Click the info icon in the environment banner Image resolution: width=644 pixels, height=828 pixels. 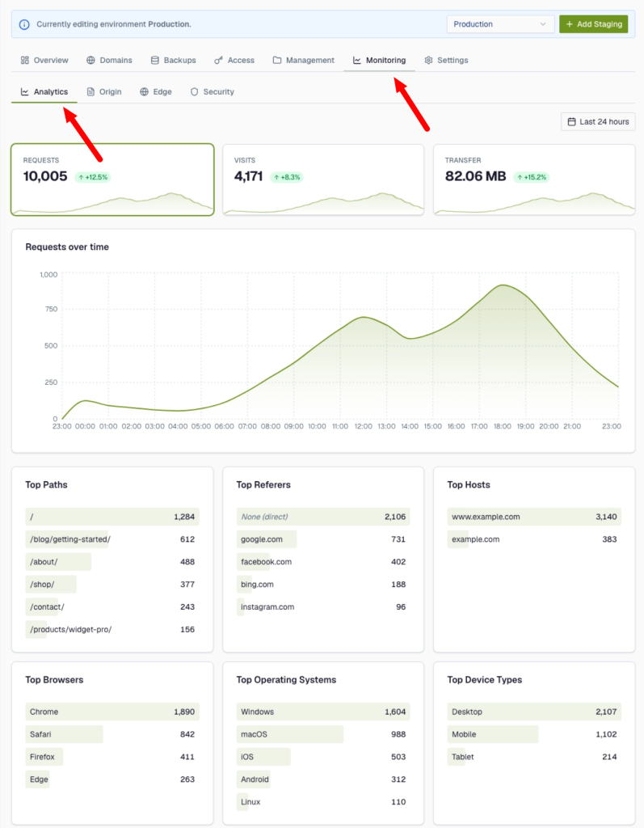click(24, 24)
